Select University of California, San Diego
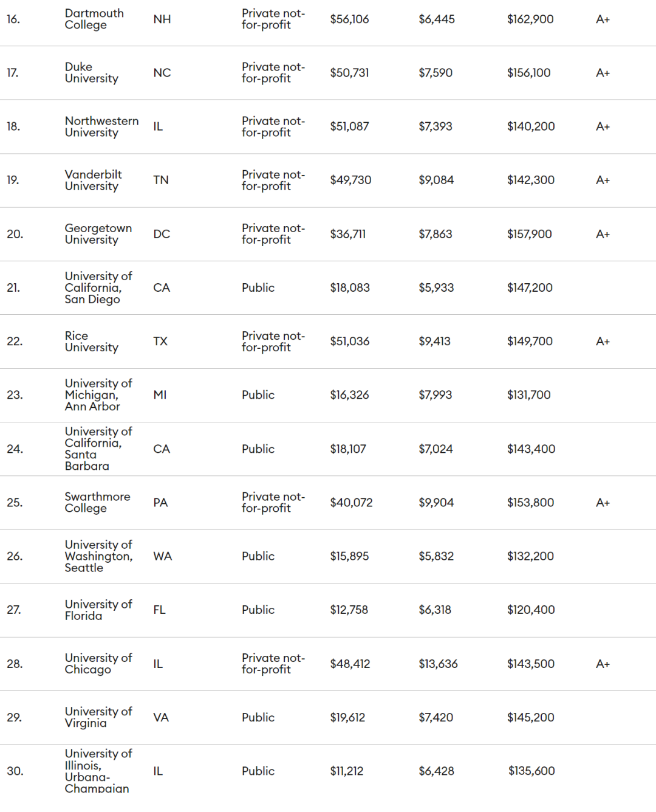 98,287
